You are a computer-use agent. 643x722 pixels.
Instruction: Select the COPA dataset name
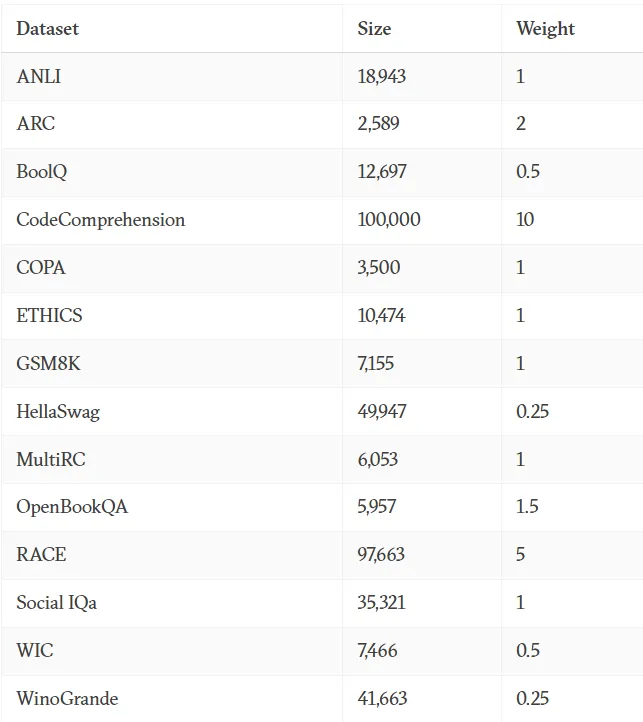pos(41,268)
